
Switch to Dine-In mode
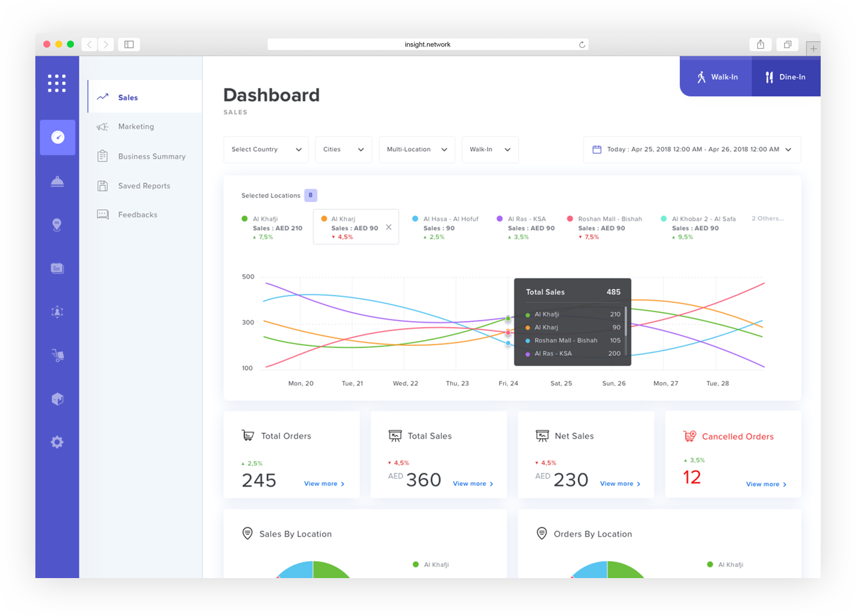click(x=786, y=77)
